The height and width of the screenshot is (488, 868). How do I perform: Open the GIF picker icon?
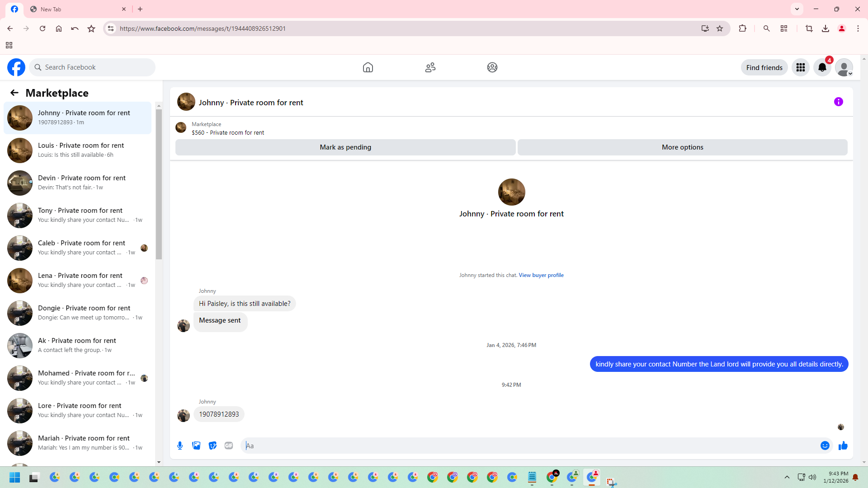click(x=229, y=446)
